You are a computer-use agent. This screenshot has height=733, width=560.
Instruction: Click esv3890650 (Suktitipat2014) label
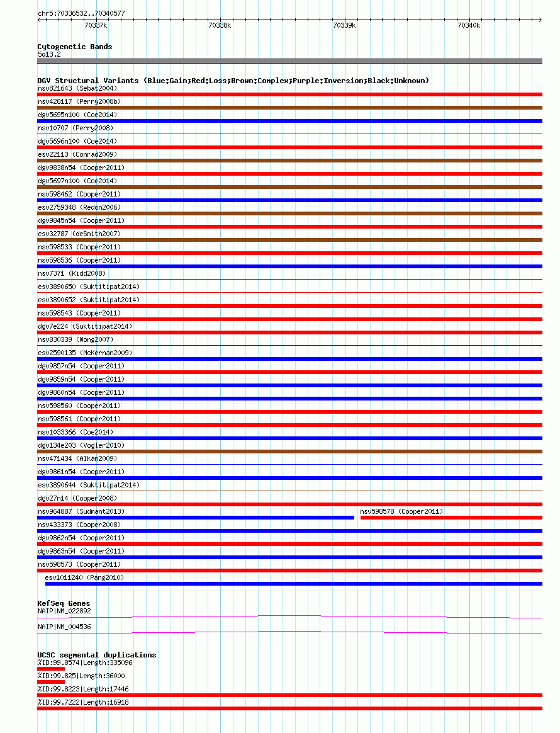(89, 287)
